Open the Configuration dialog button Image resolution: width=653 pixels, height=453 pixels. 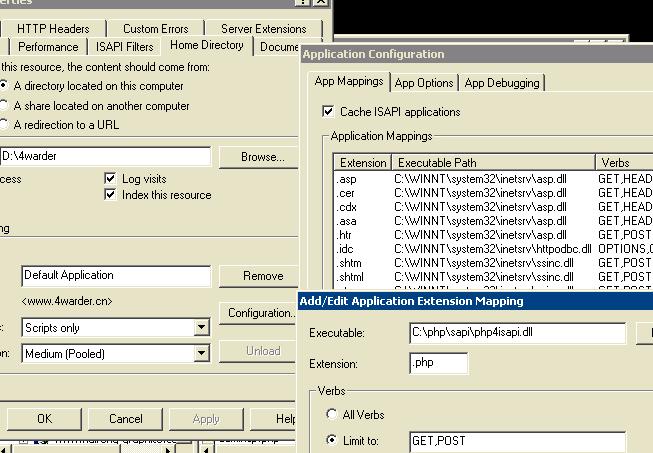[258, 313]
